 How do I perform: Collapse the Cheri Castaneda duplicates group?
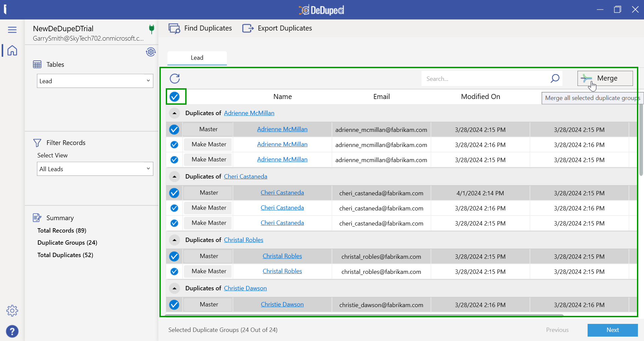[175, 177]
